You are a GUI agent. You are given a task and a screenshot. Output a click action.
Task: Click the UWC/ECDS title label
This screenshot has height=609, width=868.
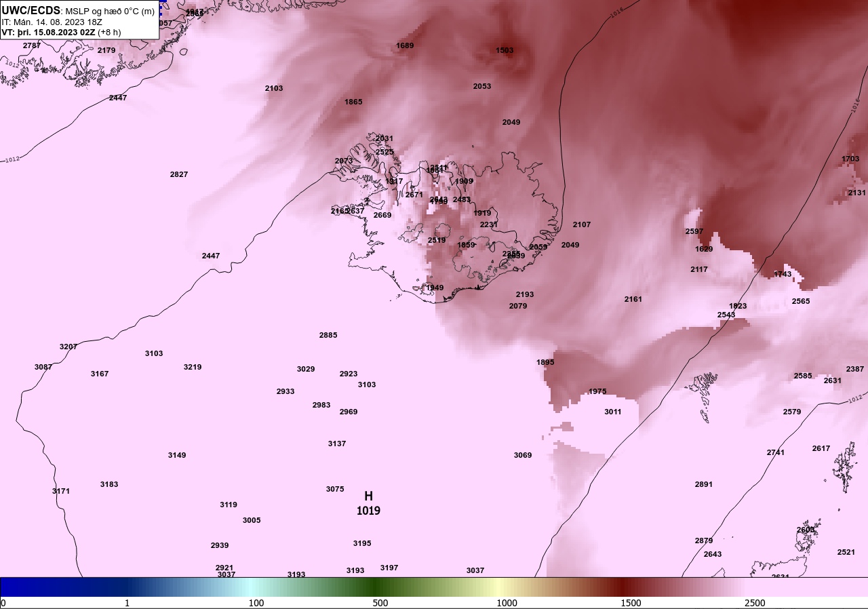(x=31, y=10)
